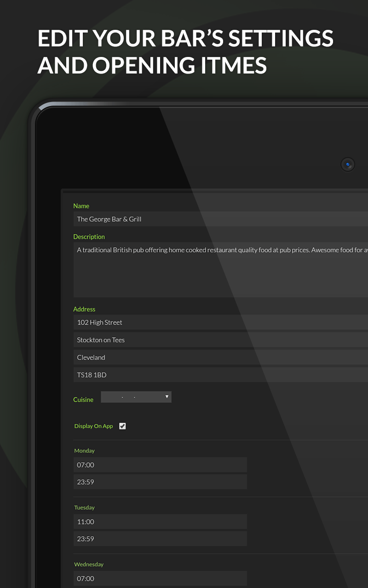368x588 pixels.
Task: Select Tuesday closing time 23:59
Action: coord(160,539)
